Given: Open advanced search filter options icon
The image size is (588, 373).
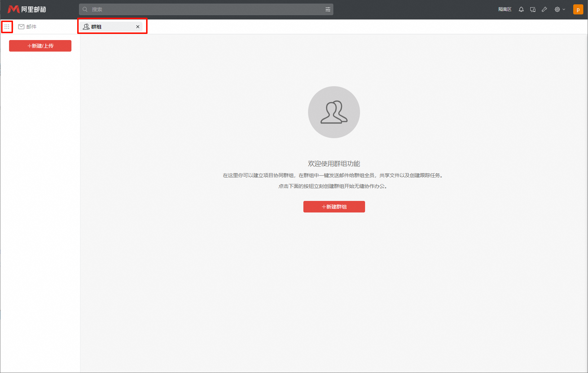Looking at the screenshot, I should (328, 9).
